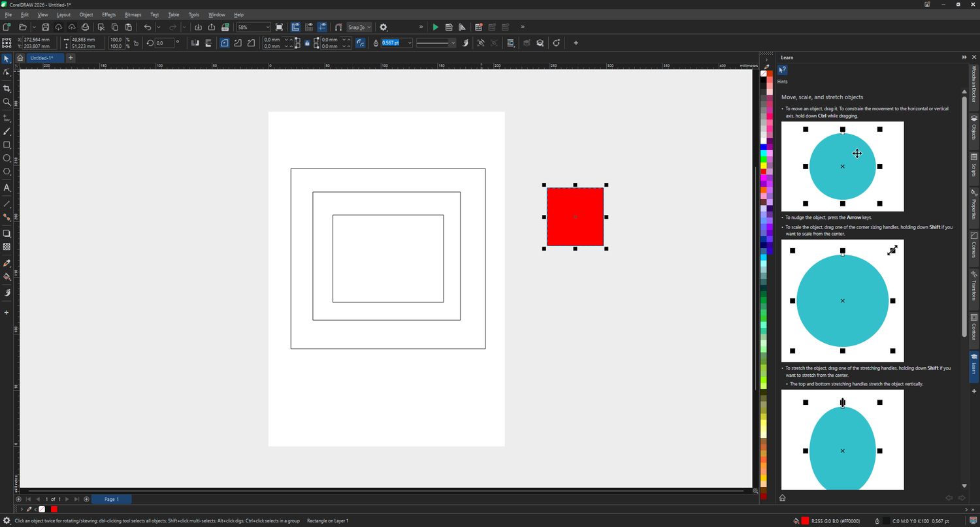The width and height of the screenshot is (980, 527).
Task: Select the Crop tool in toolbox
Action: click(x=7, y=88)
